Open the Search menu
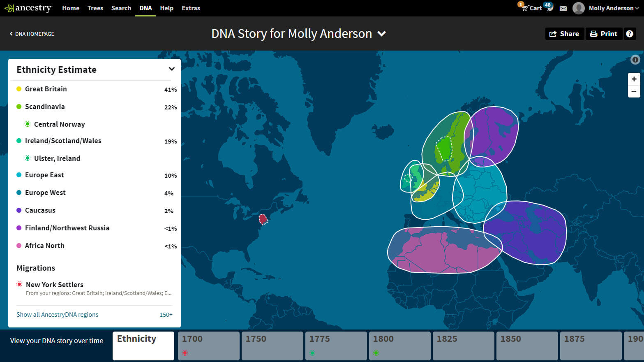 pos(121,8)
